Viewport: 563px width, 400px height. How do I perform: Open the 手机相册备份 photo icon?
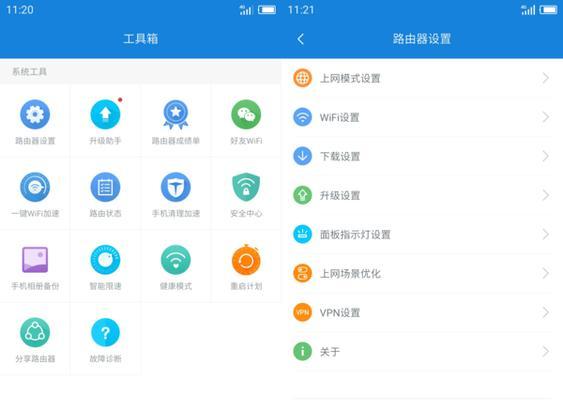(x=35, y=260)
